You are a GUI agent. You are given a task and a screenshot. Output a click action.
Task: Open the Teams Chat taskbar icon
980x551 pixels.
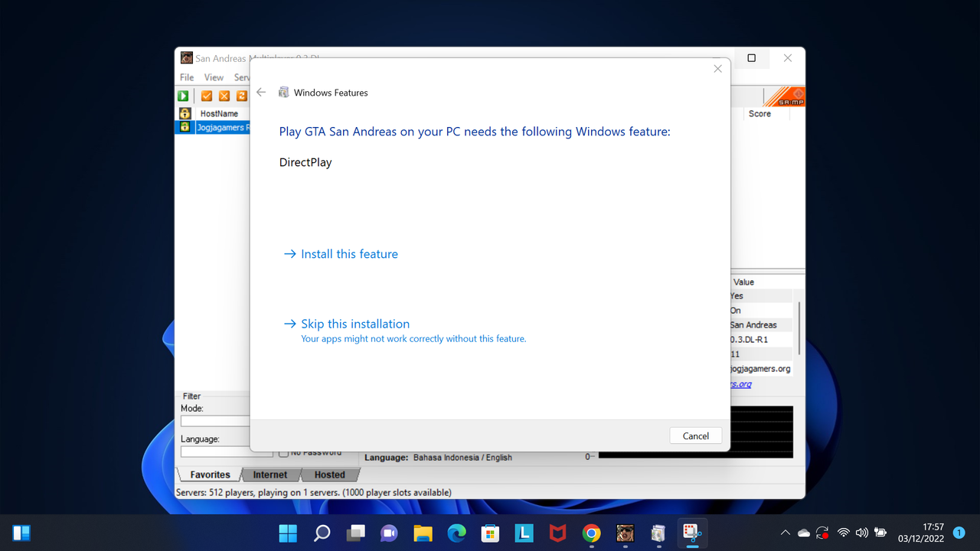pos(389,533)
